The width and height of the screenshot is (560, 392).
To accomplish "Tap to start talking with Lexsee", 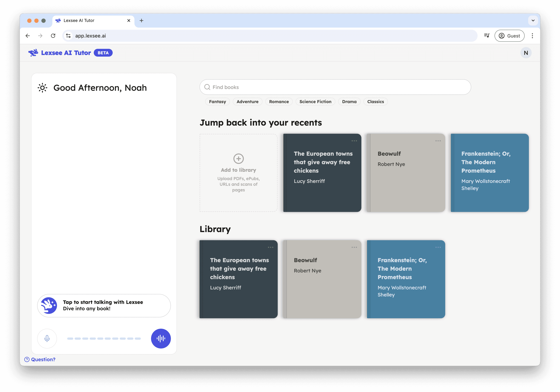I will [104, 305].
